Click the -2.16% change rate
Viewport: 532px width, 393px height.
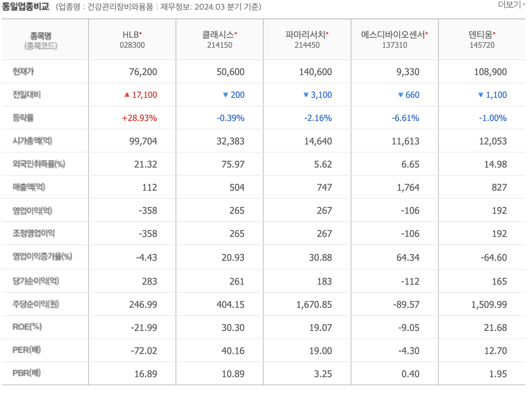pyautogui.click(x=318, y=118)
